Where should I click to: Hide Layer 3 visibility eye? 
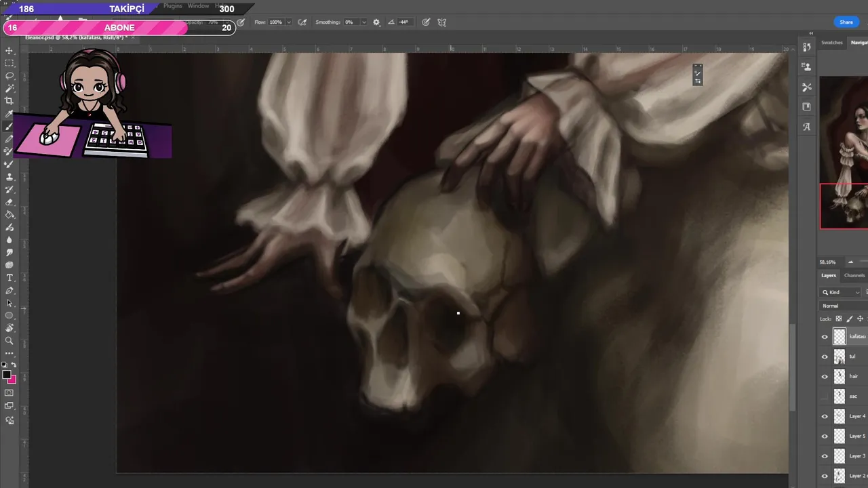[825, 456]
